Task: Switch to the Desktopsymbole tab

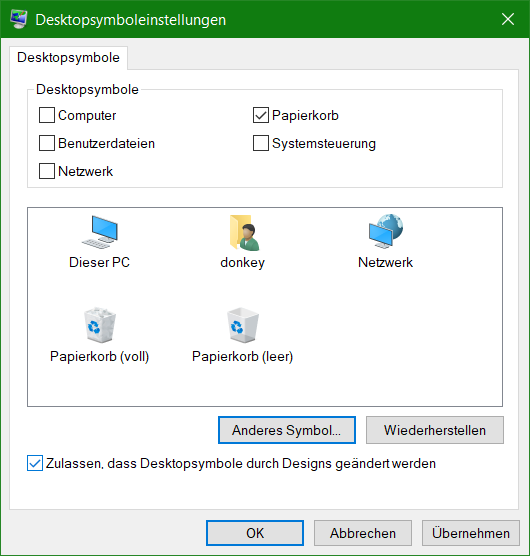Action: [x=68, y=57]
